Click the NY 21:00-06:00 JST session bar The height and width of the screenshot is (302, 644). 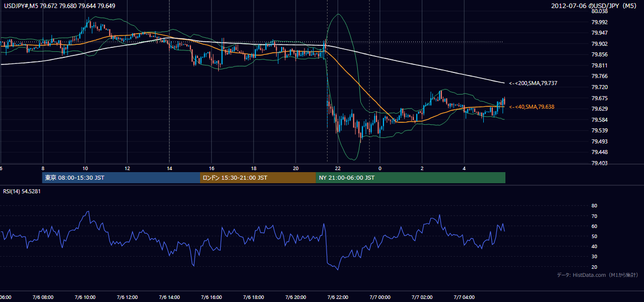[x=411, y=178]
